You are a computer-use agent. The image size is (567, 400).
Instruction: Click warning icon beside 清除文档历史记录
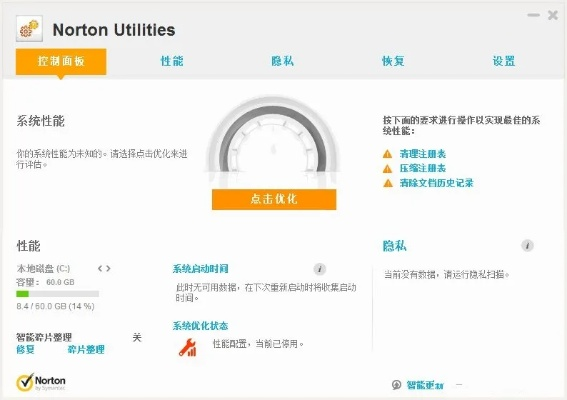point(388,183)
